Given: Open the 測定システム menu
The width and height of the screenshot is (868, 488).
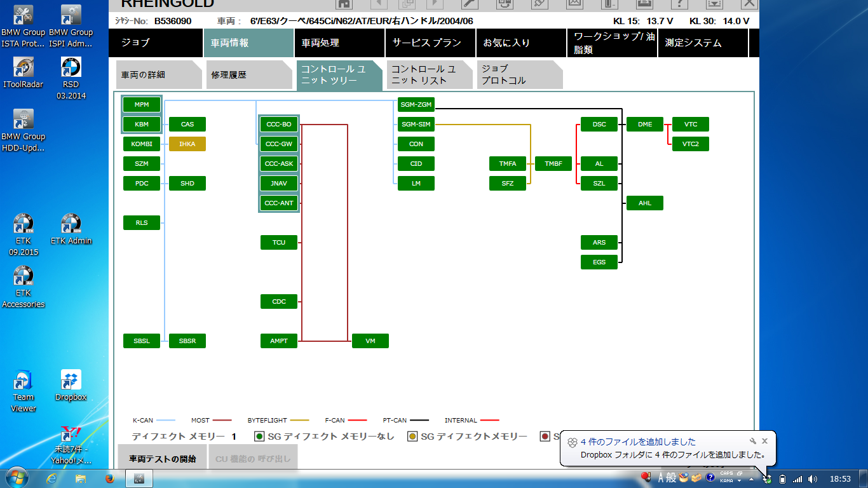Looking at the screenshot, I should (x=703, y=43).
